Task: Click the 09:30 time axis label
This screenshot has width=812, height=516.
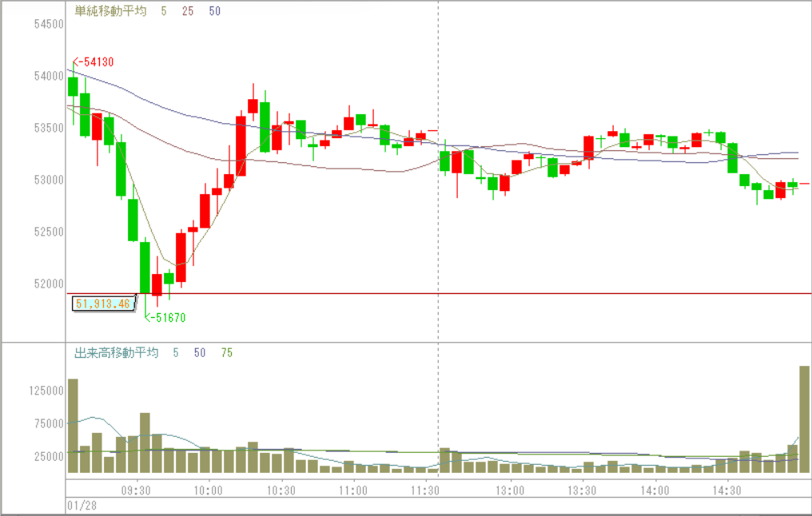Action: (136, 490)
